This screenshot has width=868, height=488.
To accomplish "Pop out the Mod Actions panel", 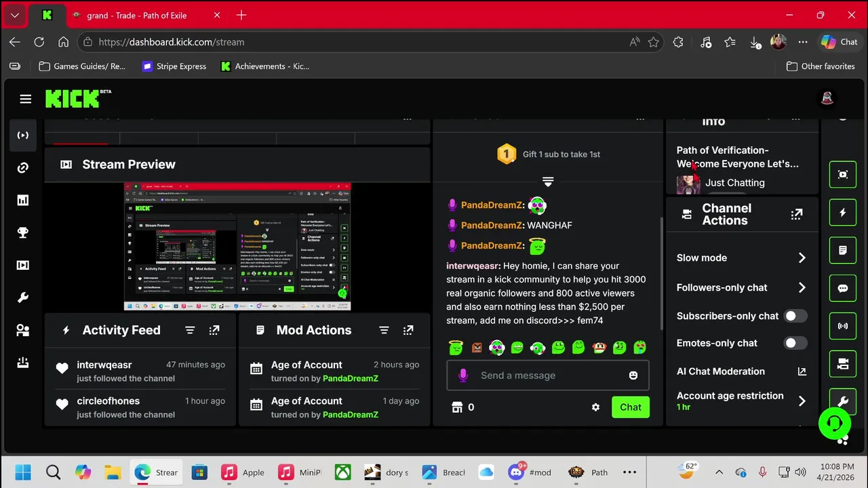I will tap(408, 330).
